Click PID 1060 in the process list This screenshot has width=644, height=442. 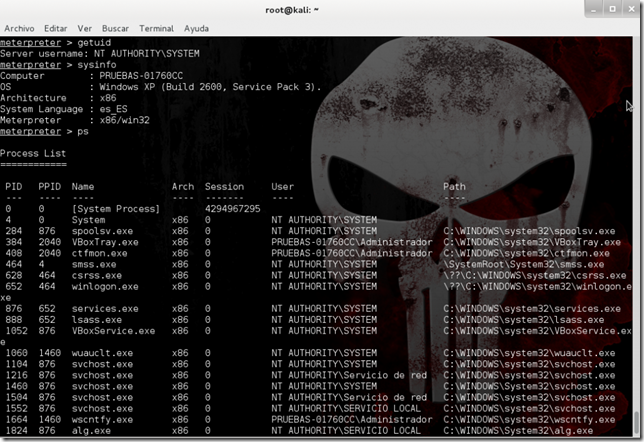click(x=16, y=353)
